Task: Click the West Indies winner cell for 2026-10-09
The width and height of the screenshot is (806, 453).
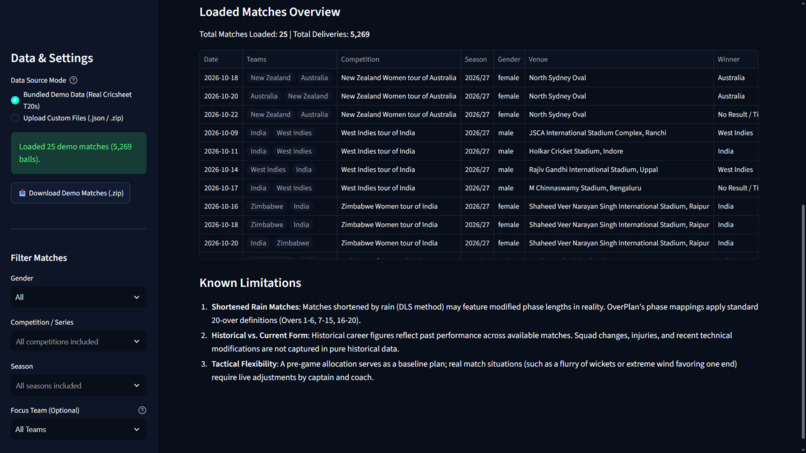Action: pyautogui.click(x=736, y=133)
